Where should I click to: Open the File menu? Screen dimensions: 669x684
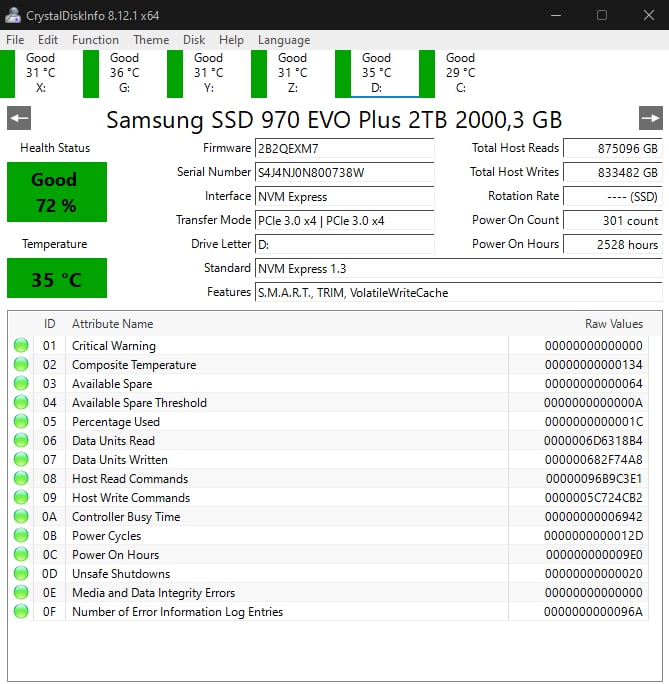pyautogui.click(x=15, y=40)
